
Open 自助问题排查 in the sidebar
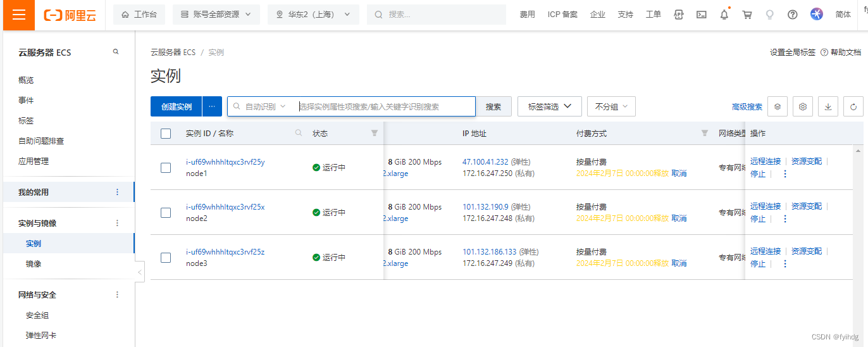click(41, 141)
